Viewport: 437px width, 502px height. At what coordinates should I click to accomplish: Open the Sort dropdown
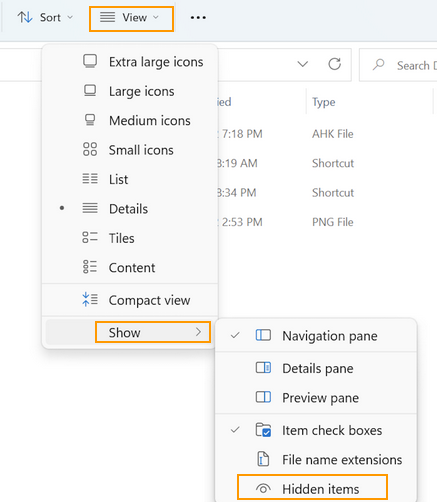45,17
